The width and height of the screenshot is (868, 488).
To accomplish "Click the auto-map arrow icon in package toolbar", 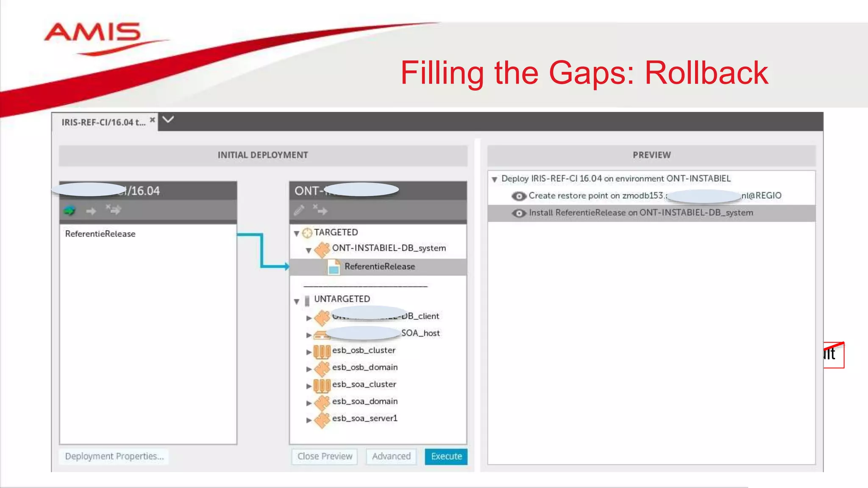I will click(114, 209).
